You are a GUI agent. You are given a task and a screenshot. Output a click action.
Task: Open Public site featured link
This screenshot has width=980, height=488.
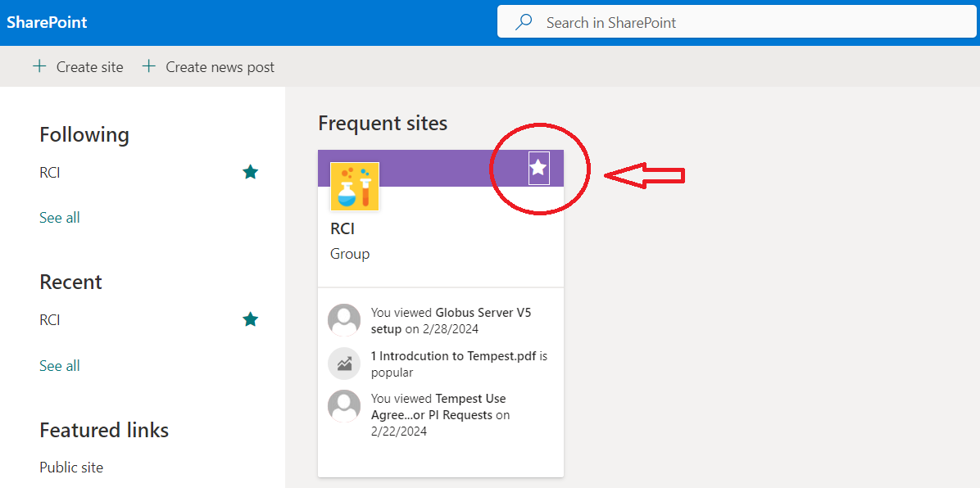(71, 468)
